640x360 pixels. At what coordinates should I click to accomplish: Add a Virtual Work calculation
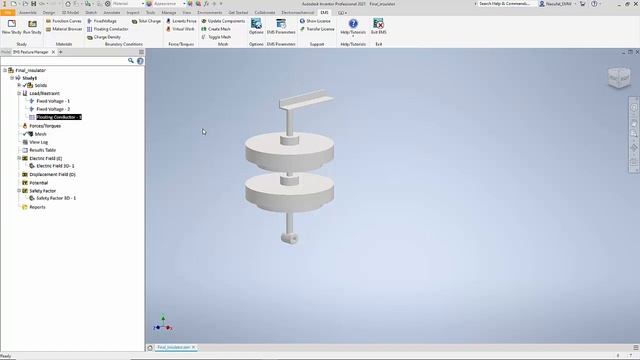coord(180,29)
